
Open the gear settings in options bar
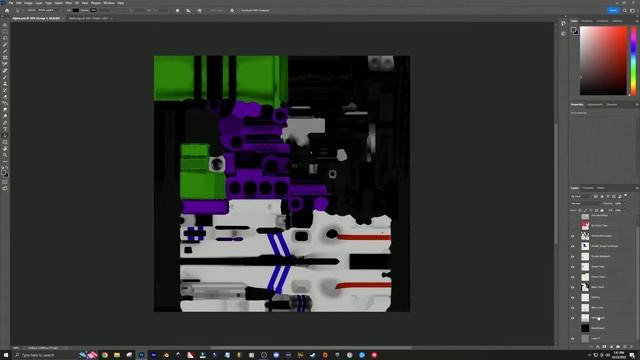coord(232,10)
